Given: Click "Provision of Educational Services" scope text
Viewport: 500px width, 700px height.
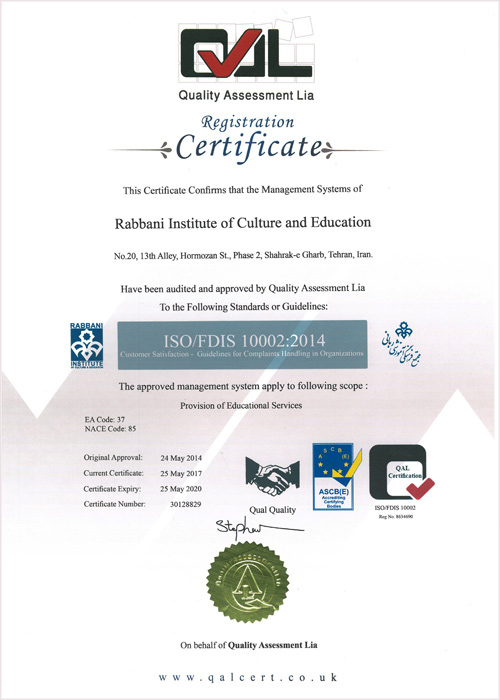Looking at the screenshot, I should click(241, 406).
